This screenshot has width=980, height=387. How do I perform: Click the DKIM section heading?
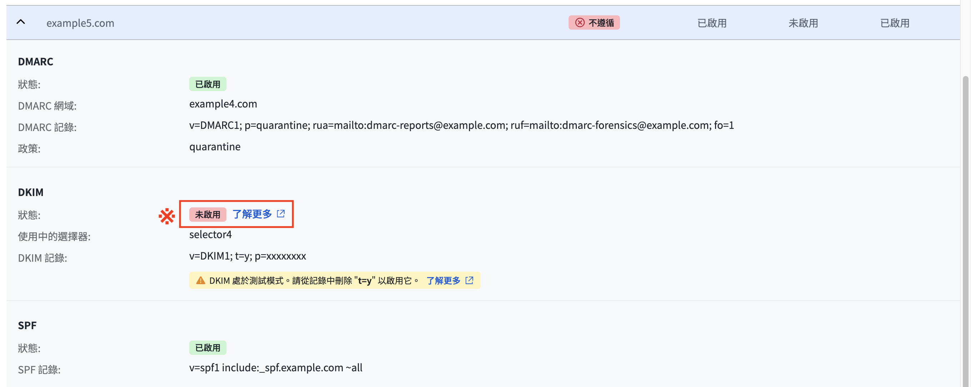(30, 192)
